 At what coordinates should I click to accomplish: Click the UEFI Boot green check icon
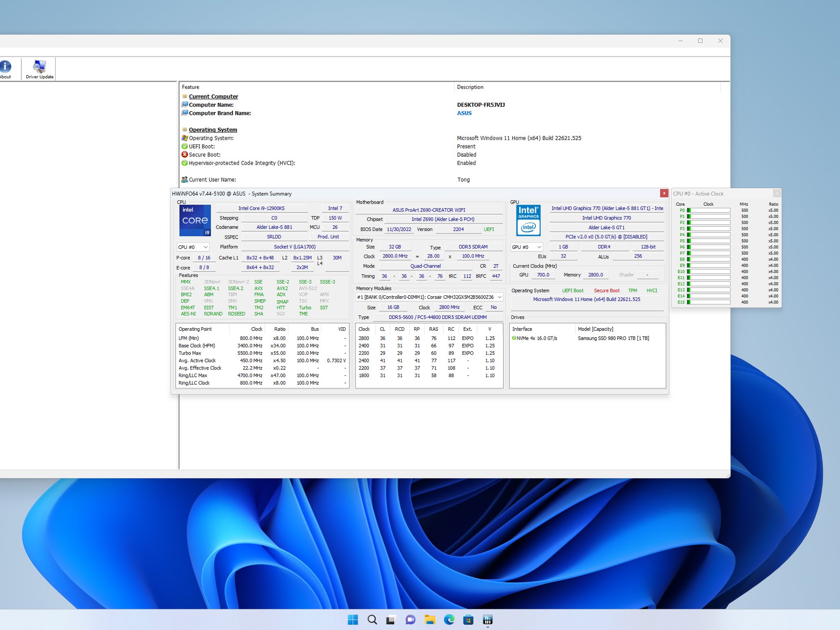pyautogui.click(x=185, y=146)
